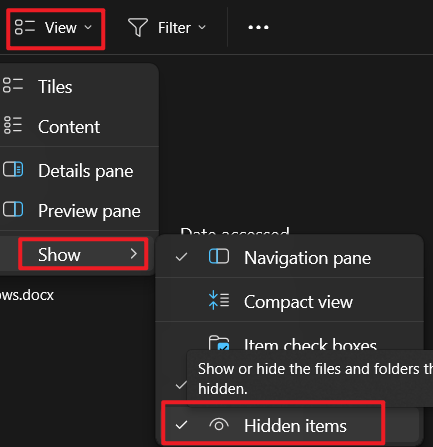Toggle the Details pane option
Image resolution: width=433 pixels, height=447 pixels.
pyautogui.click(x=79, y=171)
